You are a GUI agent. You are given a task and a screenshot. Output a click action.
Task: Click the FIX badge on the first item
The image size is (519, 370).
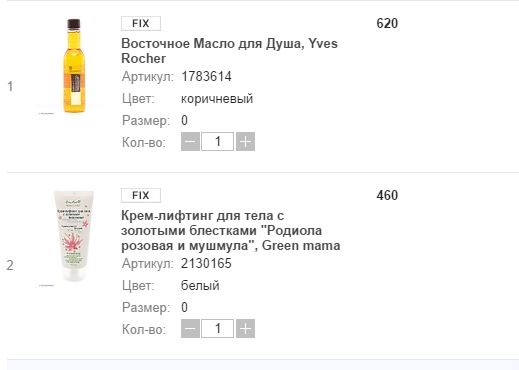pos(141,23)
